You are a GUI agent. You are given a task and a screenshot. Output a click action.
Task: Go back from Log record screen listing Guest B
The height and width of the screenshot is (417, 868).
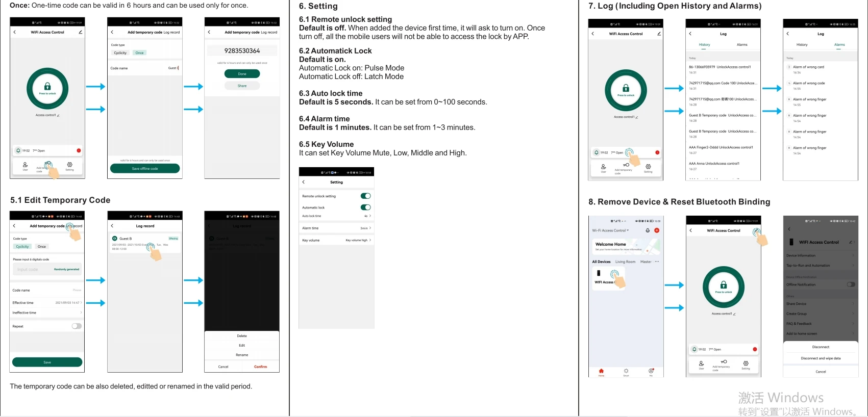pyautogui.click(x=112, y=226)
